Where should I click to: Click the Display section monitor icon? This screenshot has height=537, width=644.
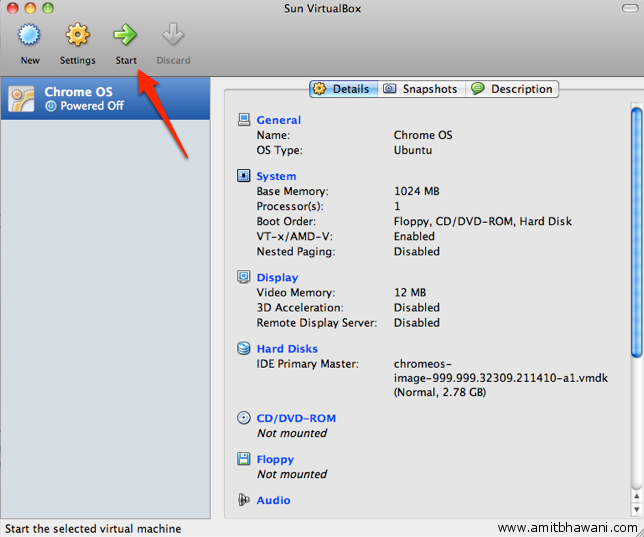[x=244, y=277]
